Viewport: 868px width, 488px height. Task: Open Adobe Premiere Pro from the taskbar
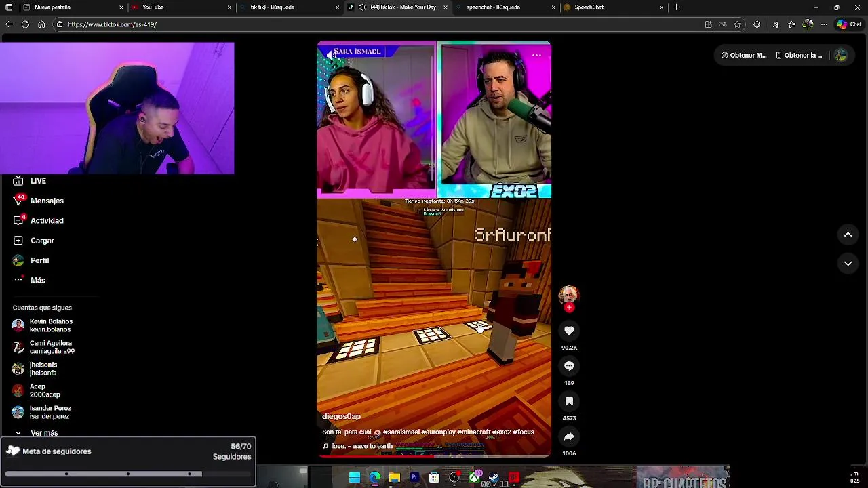[414, 478]
